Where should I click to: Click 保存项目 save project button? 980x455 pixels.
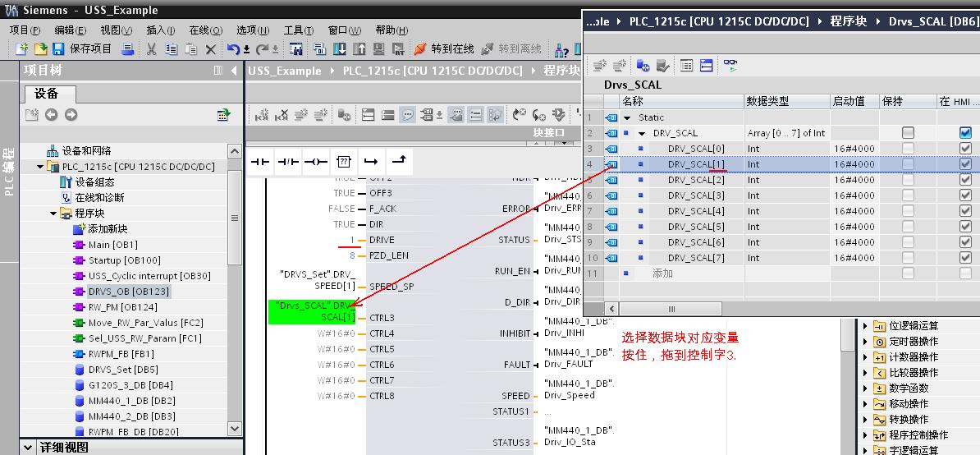(x=83, y=48)
